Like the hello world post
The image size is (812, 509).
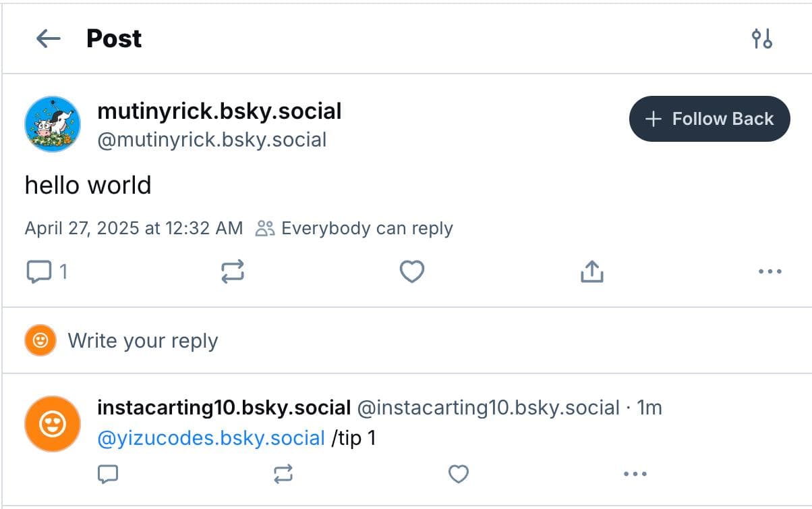411,271
